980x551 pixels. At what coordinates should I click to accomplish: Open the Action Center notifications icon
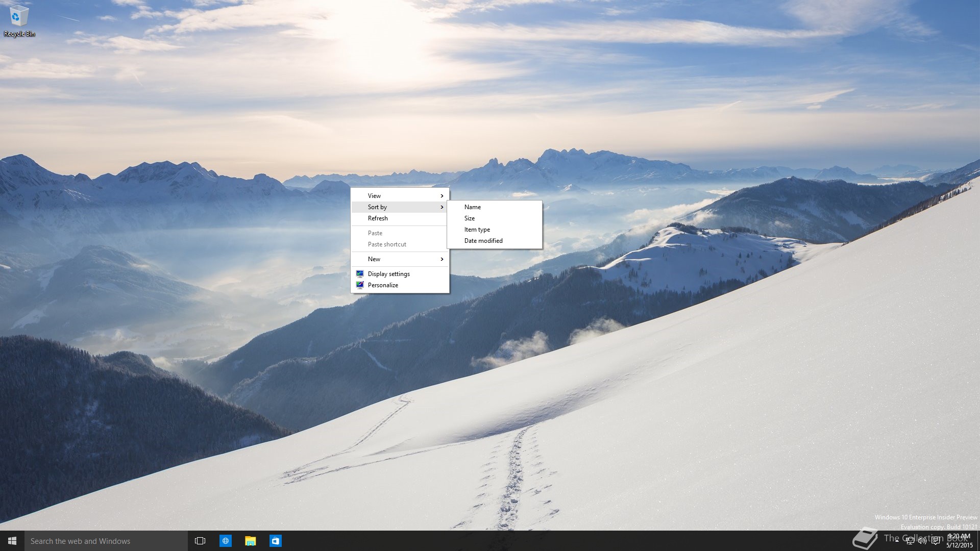click(x=935, y=541)
